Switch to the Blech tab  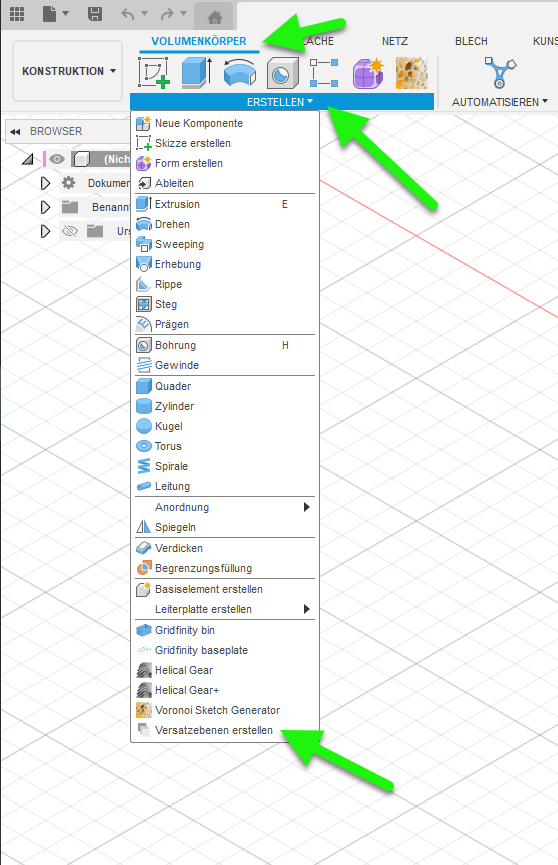pyautogui.click(x=471, y=41)
